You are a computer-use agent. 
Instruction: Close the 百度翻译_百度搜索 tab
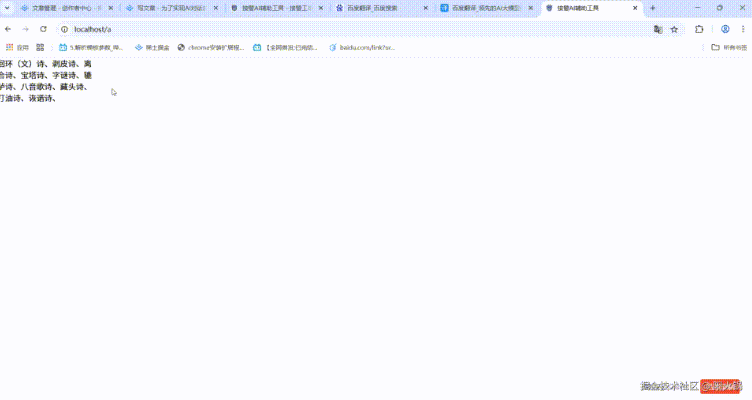(x=425, y=8)
